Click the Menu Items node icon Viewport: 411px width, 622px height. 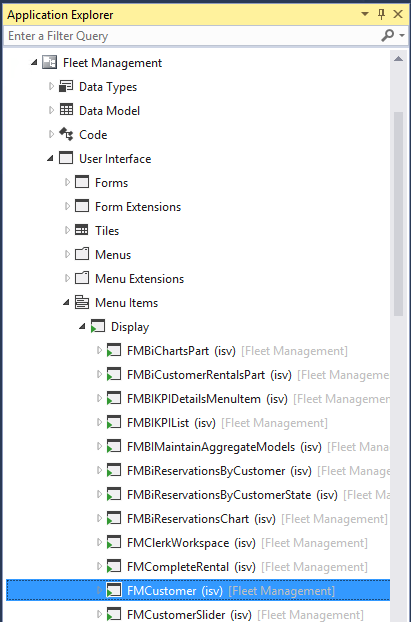[82, 302]
